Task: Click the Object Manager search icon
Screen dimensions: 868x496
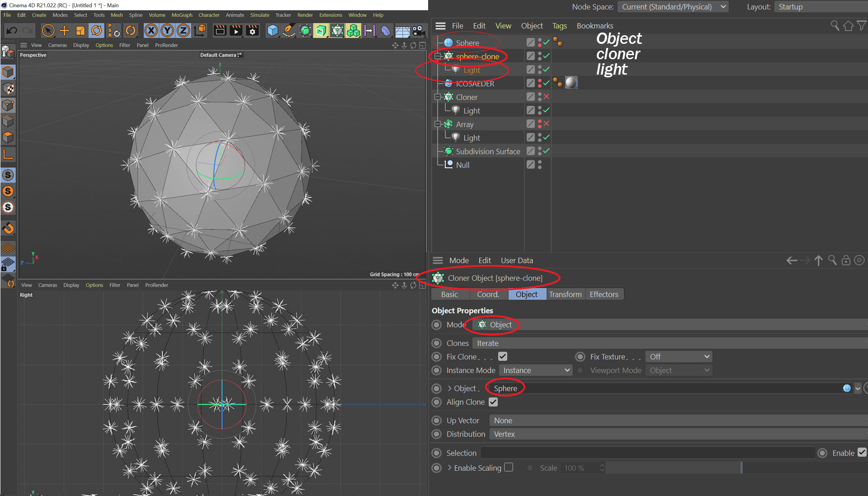Action: pyautogui.click(x=835, y=26)
